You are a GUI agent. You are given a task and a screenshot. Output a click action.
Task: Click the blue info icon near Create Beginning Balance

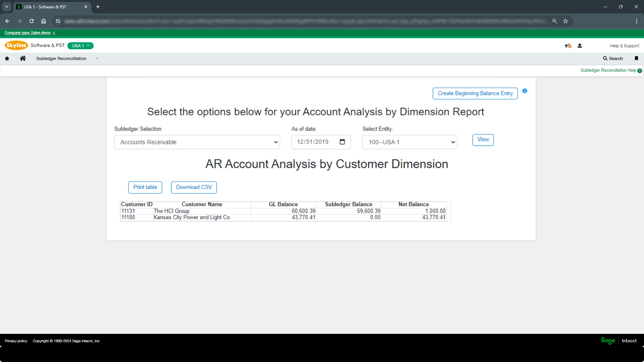[525, 91]
